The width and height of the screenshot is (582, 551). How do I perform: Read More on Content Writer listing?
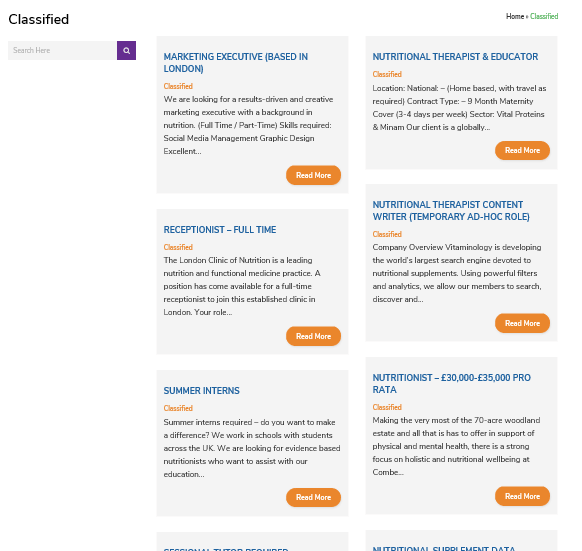tap(522, 323)
